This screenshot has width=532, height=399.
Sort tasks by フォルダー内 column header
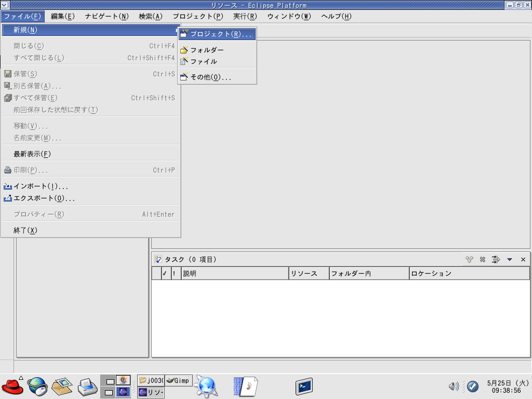click(x=369, y=273)
